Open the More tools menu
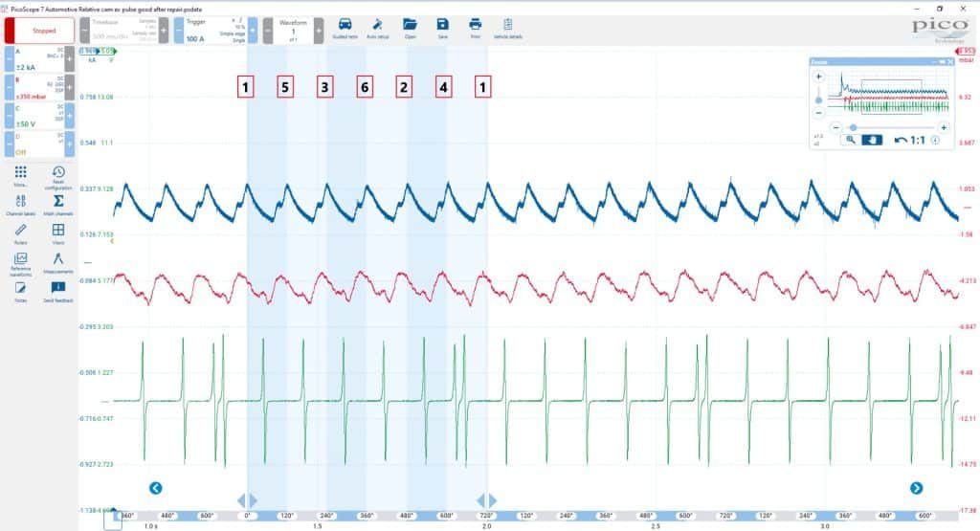Screen dimensions: 980x531 [21, 175]
